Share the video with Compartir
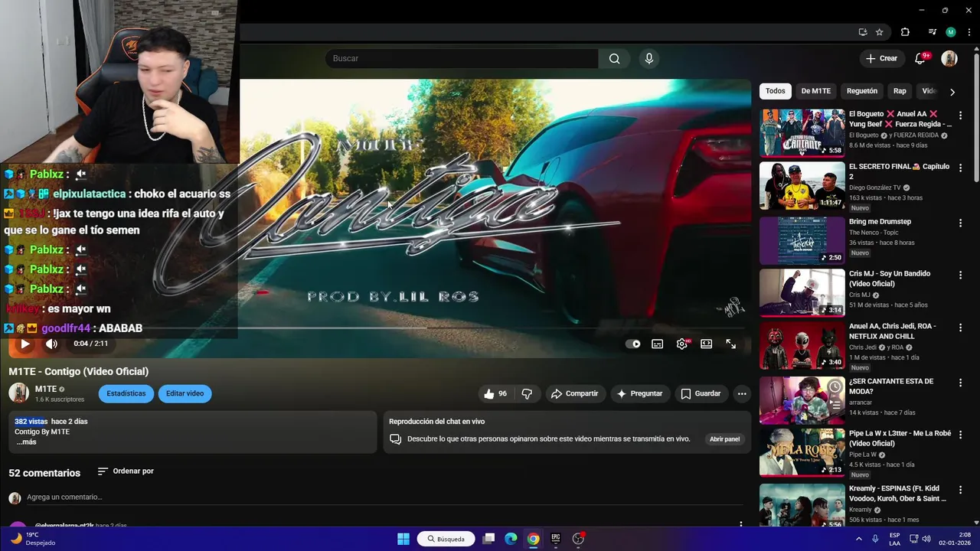The width and height of the screenshot is (980, 551). [575, 393]
